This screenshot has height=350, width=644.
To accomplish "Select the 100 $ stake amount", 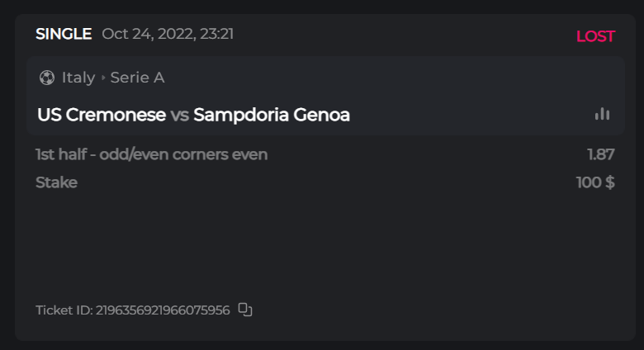I will (595, 182).
